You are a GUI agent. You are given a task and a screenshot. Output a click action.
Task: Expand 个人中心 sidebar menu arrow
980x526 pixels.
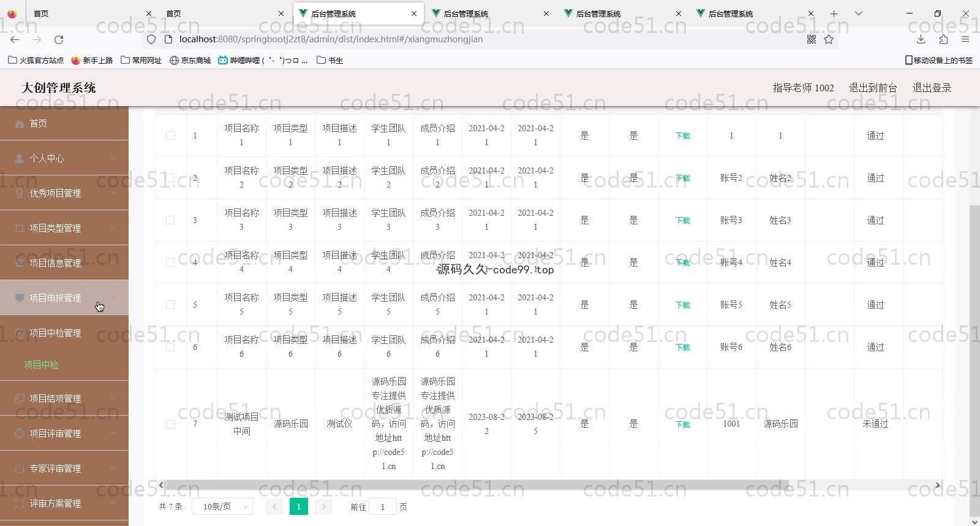pyautogui.click(x=113, y=158)
